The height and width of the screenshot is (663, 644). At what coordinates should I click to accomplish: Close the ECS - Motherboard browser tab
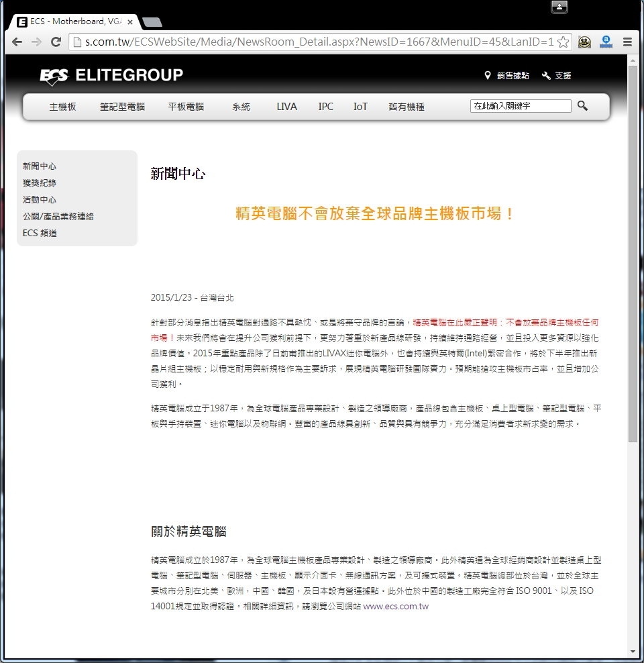tap(130, 21)
